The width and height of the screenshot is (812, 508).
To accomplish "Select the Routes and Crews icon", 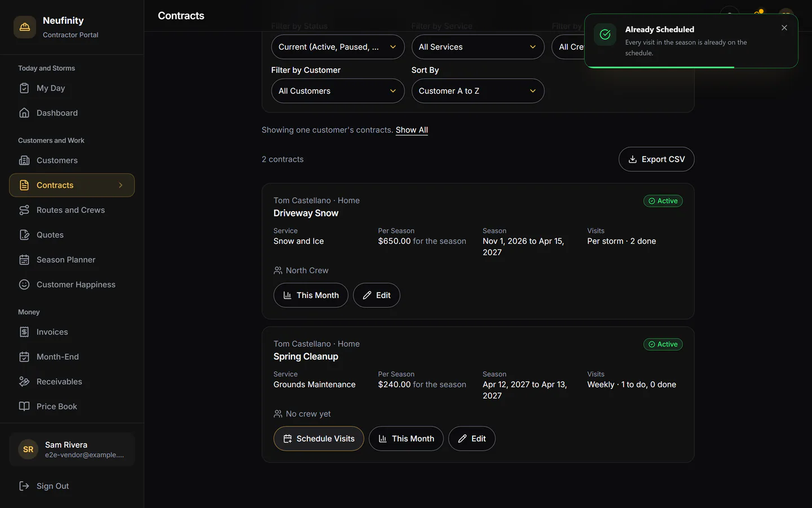I will pos(24,210).
